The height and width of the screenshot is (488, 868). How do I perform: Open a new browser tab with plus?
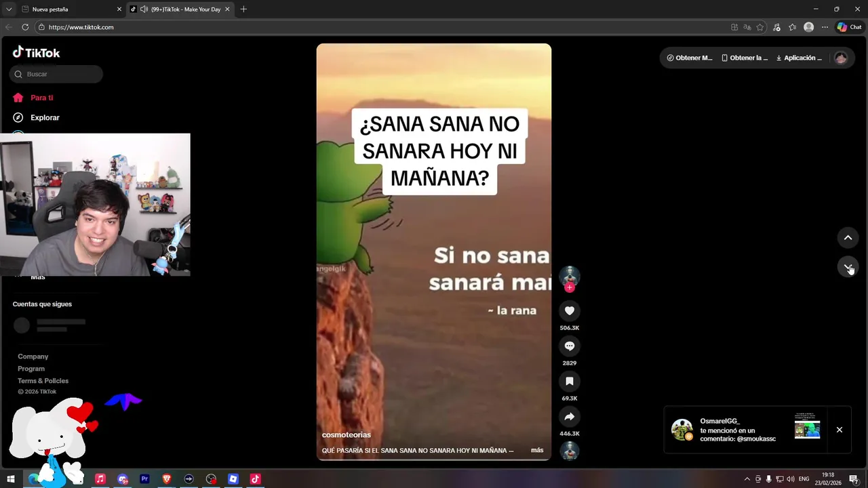(x=243, y=9)
